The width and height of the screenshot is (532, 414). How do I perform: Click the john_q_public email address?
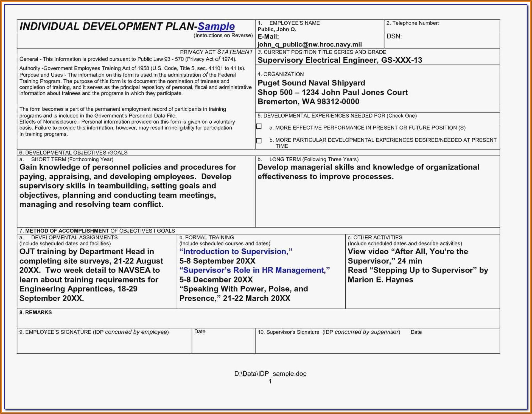coord(309,44)
